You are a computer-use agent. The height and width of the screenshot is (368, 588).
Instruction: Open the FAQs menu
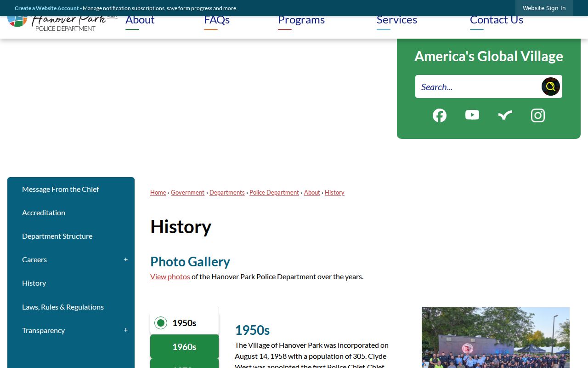pos(217,20)
